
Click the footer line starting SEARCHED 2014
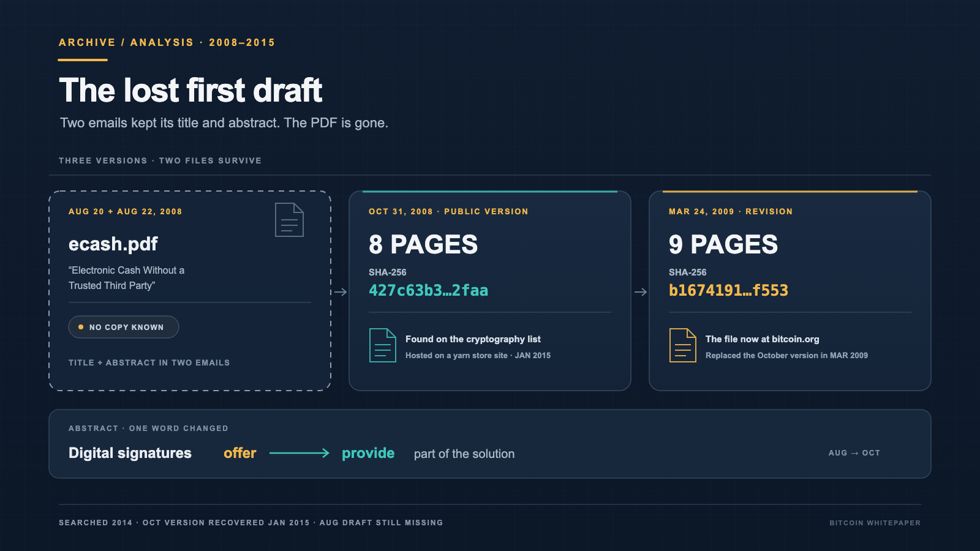pos(251,522)
